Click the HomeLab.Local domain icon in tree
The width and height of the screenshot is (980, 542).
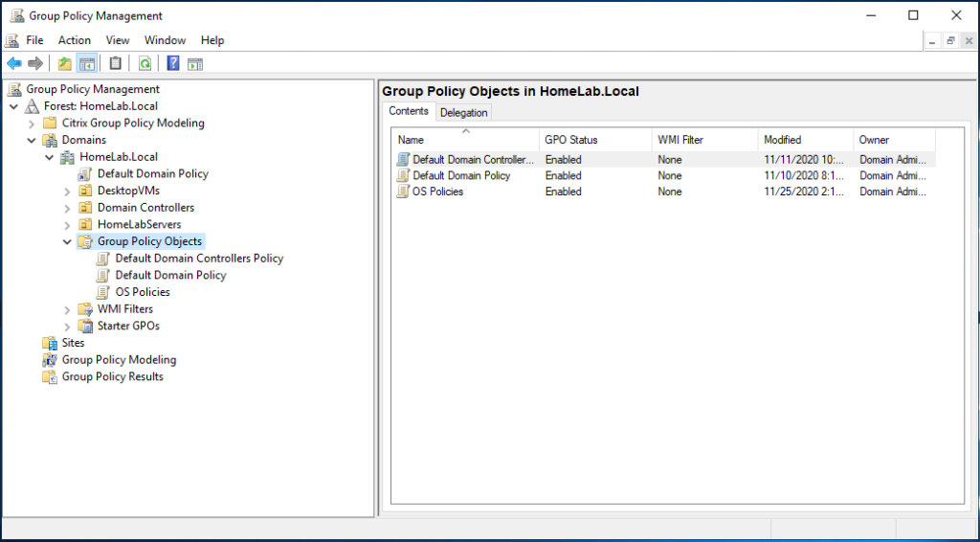[67, 157]
